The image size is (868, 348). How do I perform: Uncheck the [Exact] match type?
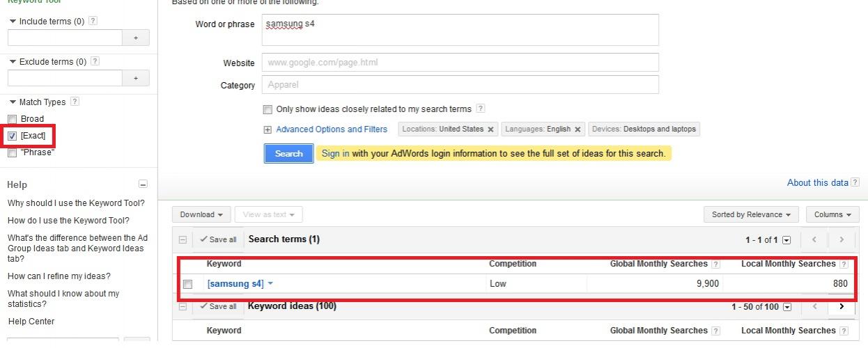pos(12,136)
